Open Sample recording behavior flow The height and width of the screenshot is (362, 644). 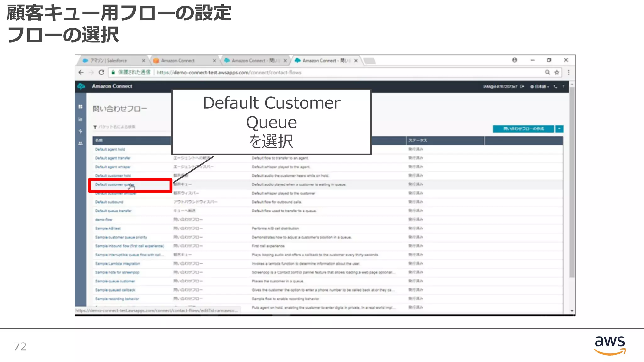click(x=117, y=299)
